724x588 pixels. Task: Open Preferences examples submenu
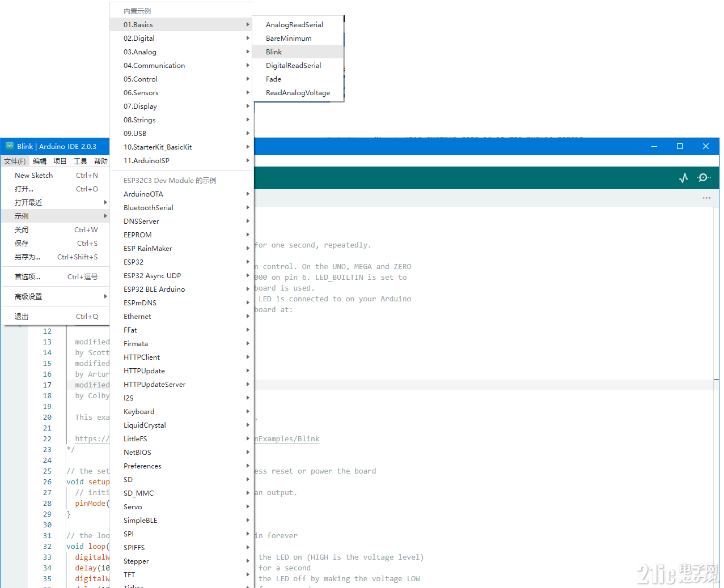coord(181,466)
